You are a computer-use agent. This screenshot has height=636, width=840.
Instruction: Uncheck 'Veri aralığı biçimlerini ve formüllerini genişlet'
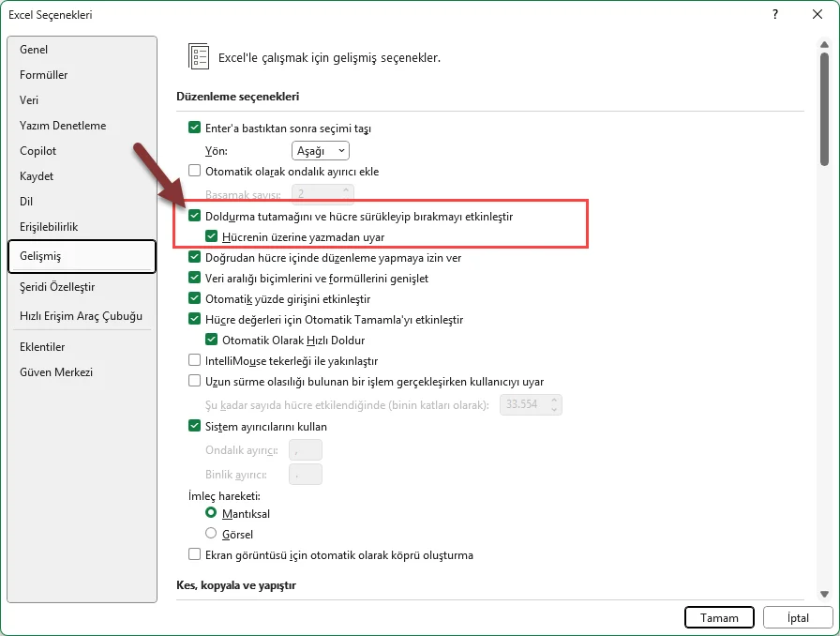coord(194,278)
